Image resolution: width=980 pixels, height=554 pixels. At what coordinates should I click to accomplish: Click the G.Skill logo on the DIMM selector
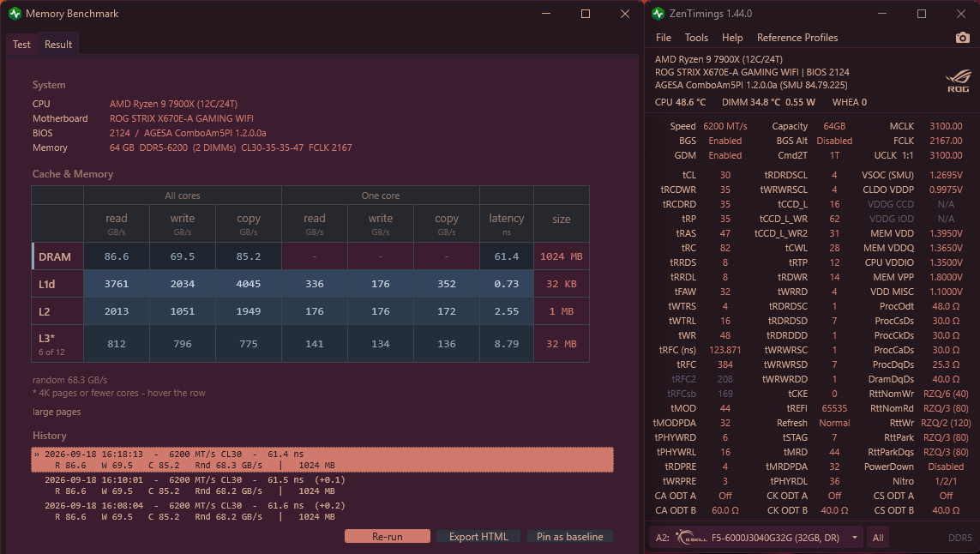click(x=691, y=537)
